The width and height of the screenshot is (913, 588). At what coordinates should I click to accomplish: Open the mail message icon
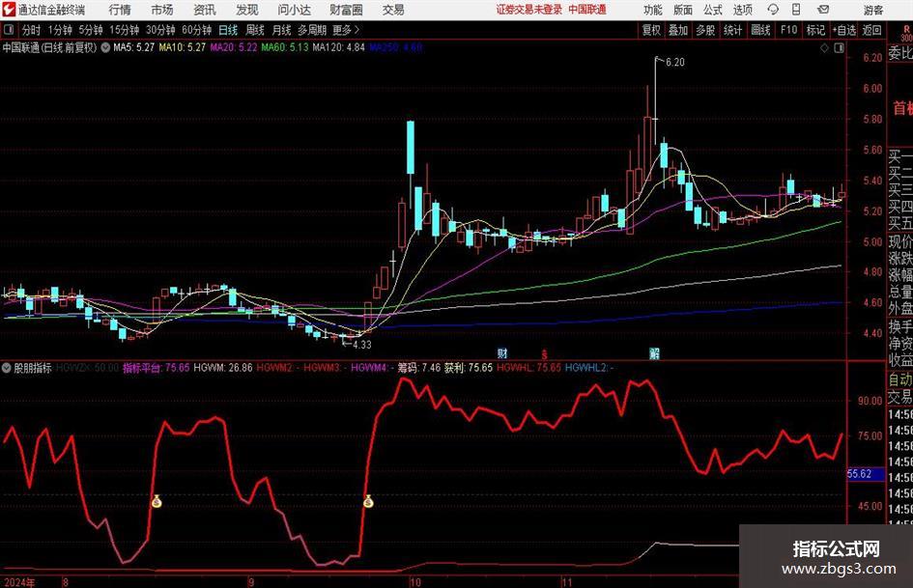(823, 10)
